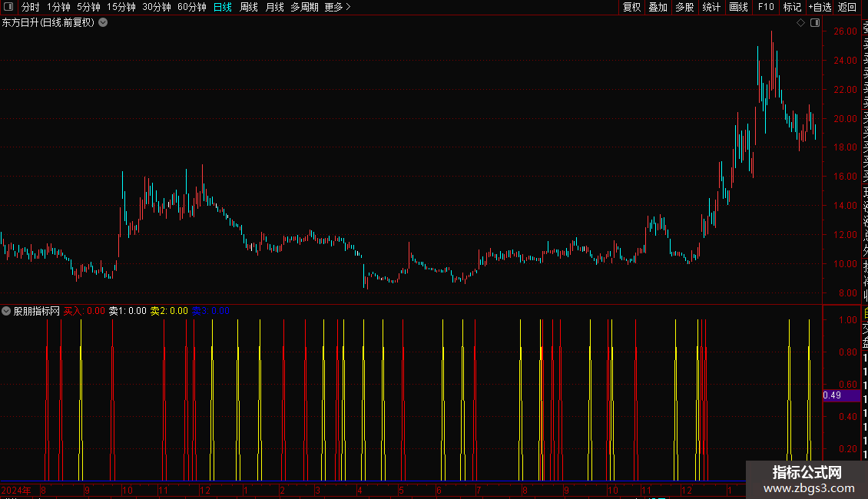Click the 14.00 price axis label
The width and height of the screenshot is (868, 499).
click(845, 205)
